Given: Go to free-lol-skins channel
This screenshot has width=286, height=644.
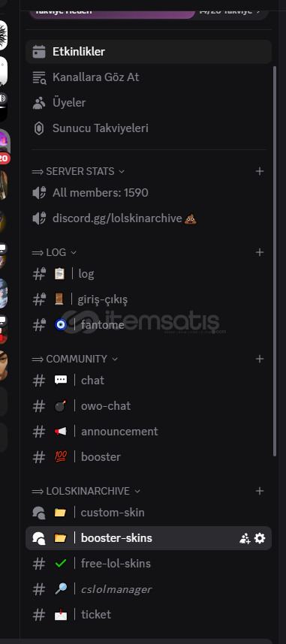Looking at the screenshot, I should (x=149, y=564).
